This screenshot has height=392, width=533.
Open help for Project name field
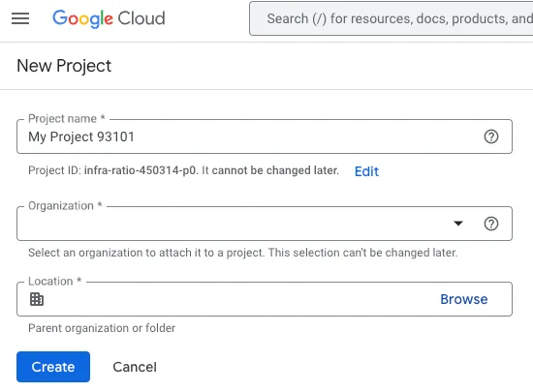pyautogui.click(x=491, y=136)
